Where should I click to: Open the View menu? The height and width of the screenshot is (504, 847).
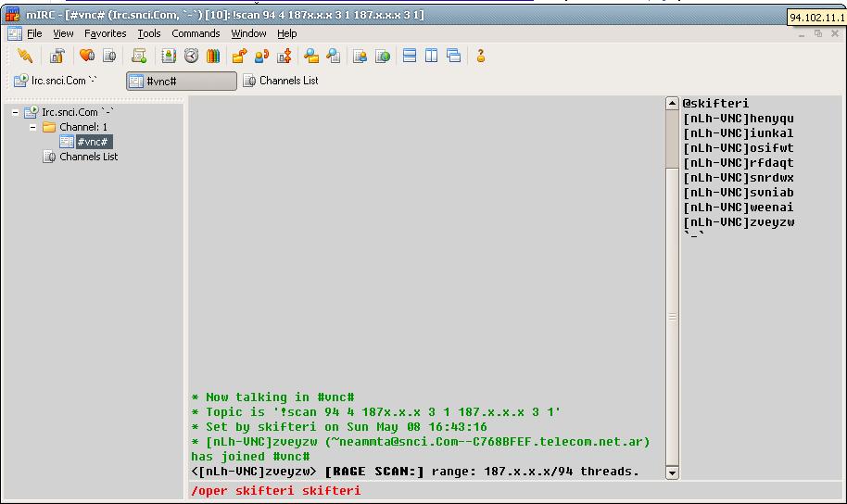click(x=63, y=33)
